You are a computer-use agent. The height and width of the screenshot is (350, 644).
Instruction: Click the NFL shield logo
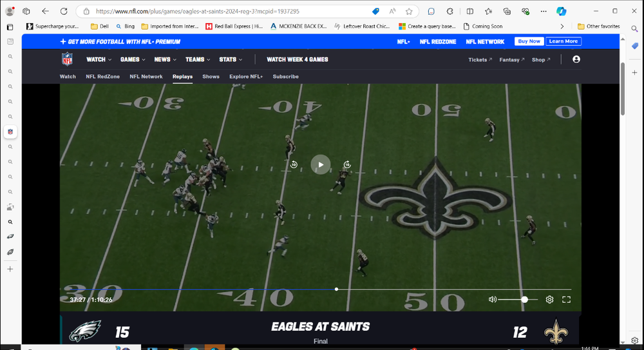click(68, 59)
